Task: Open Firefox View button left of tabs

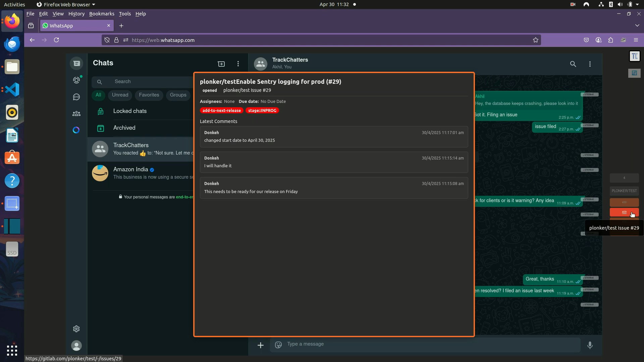Action: pyautogui.click(x=31, y=26)
